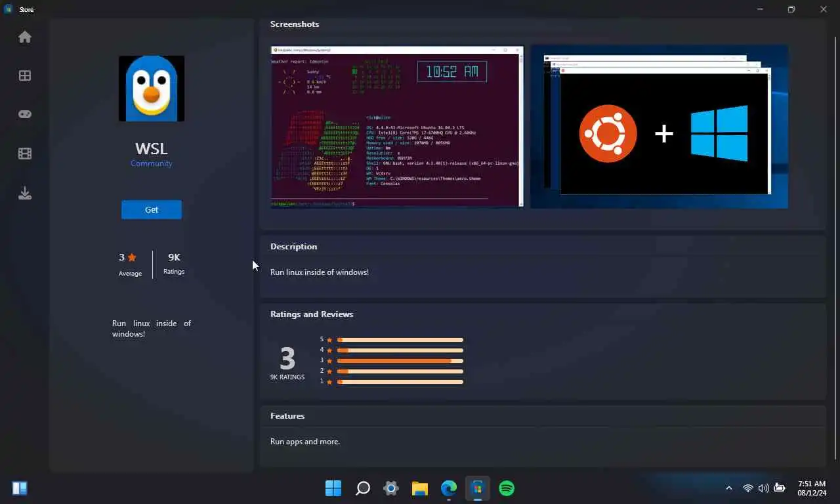The image size is (840, 504).
Task: Restore down the Store window
Action: [791, 9]
